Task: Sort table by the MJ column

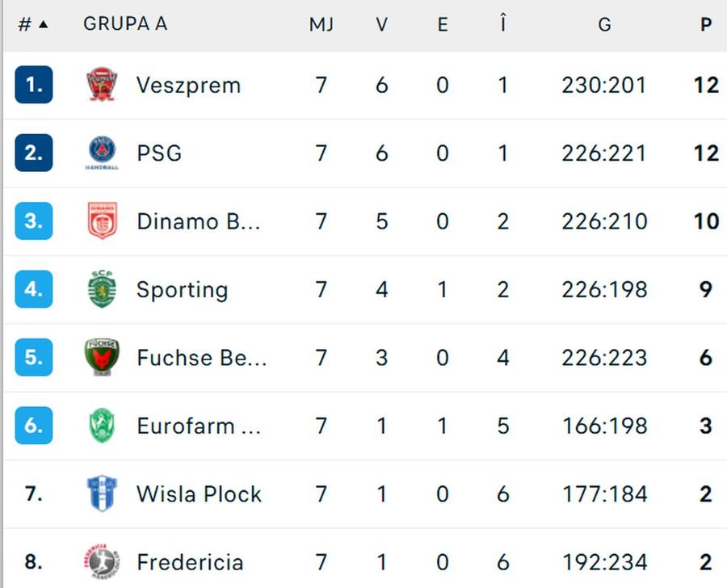Action: click(x=321, y=24)
